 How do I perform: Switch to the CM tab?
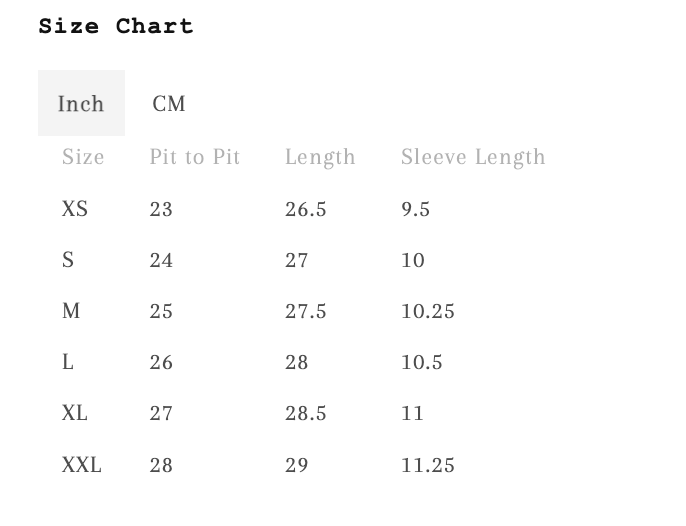coord(169,103)
